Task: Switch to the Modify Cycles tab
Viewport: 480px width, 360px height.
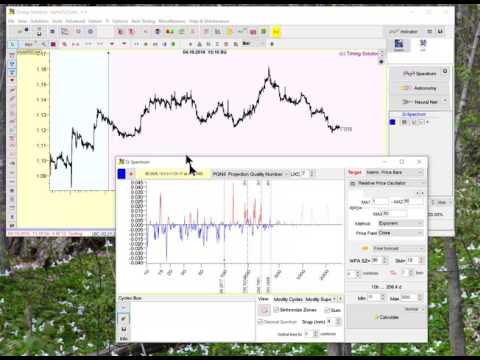Action: pos(288,299)
